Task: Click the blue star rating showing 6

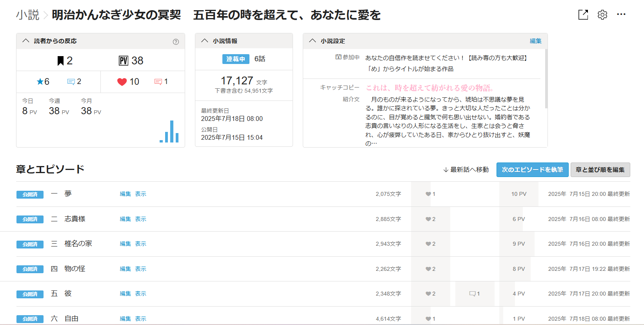Action: [x=43, y=82]
